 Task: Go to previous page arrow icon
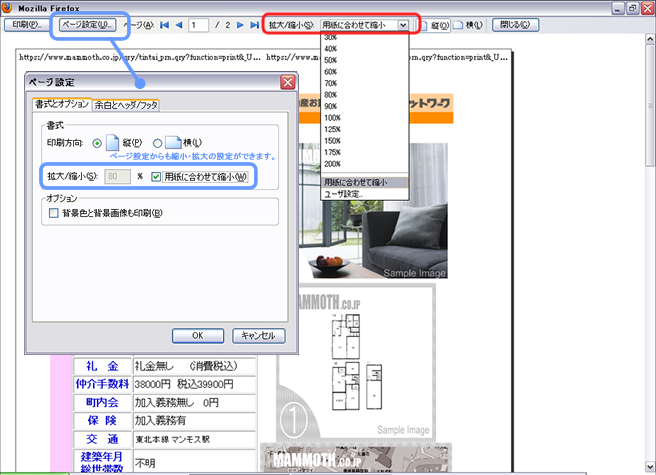(x=179, y=25)
